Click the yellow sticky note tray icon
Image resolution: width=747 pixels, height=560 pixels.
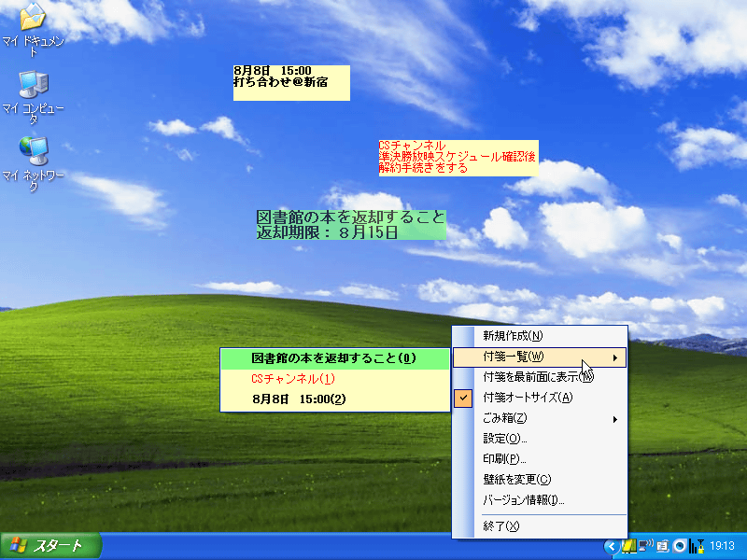[629, 546]
